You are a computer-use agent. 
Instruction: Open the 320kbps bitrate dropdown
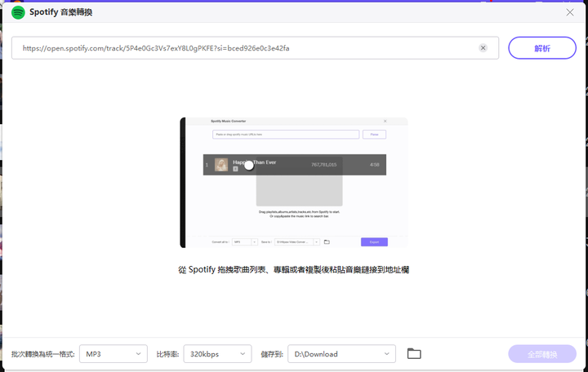pos(217,354)
